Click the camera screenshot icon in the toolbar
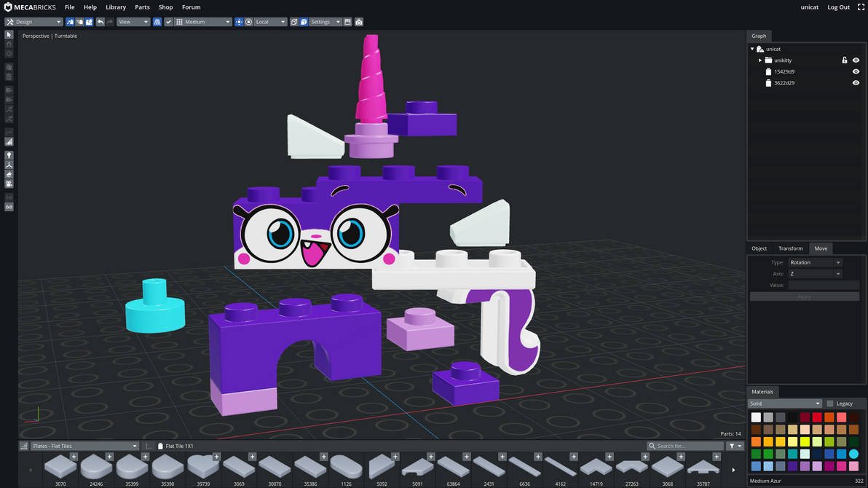This screenshot has height=488, width=868. point(358,22)
